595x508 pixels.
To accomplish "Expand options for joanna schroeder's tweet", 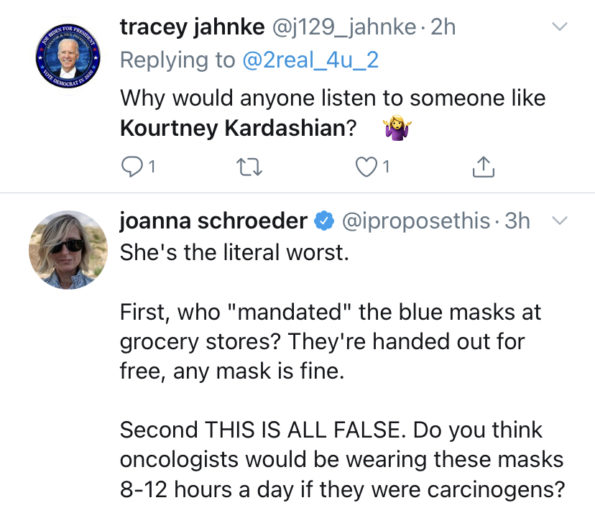I will click(559, 221).
